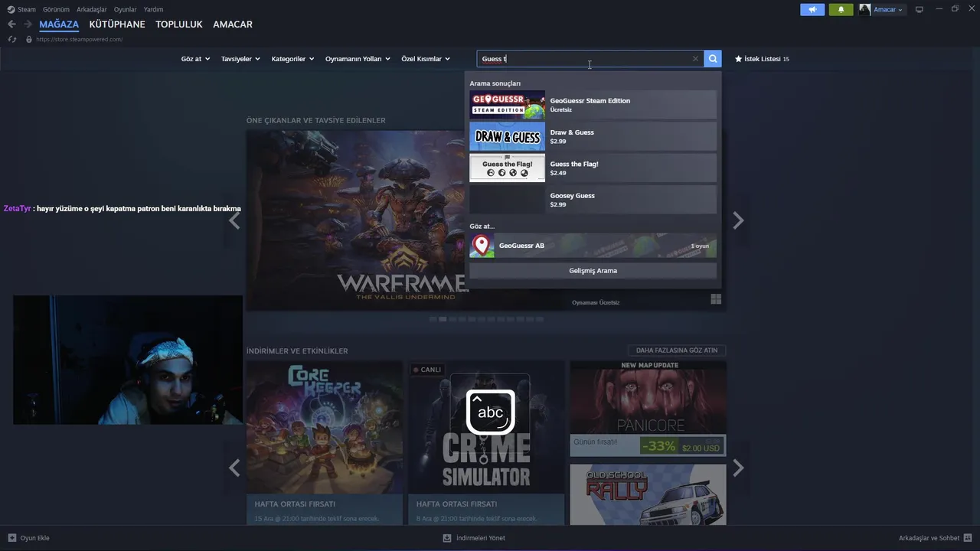Click the ZetaTyr chat username
This screenshot has width=980, height=551.
(x=17, y=208)
